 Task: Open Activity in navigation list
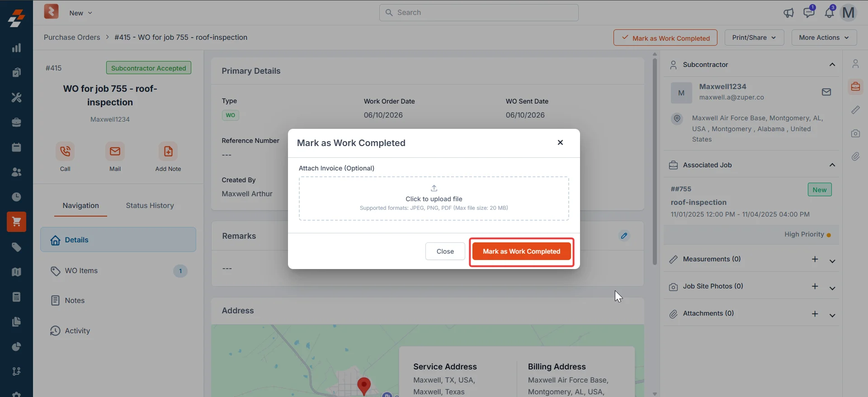click(x=118, y=331)
